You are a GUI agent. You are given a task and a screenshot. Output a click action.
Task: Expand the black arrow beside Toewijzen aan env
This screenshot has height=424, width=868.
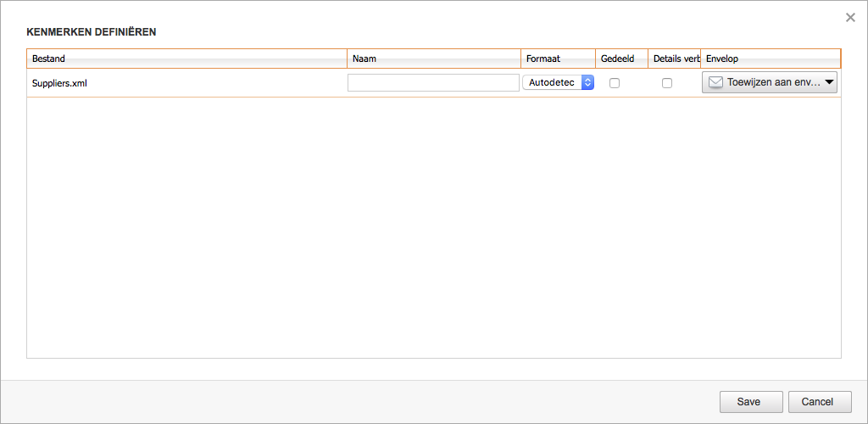829,82
